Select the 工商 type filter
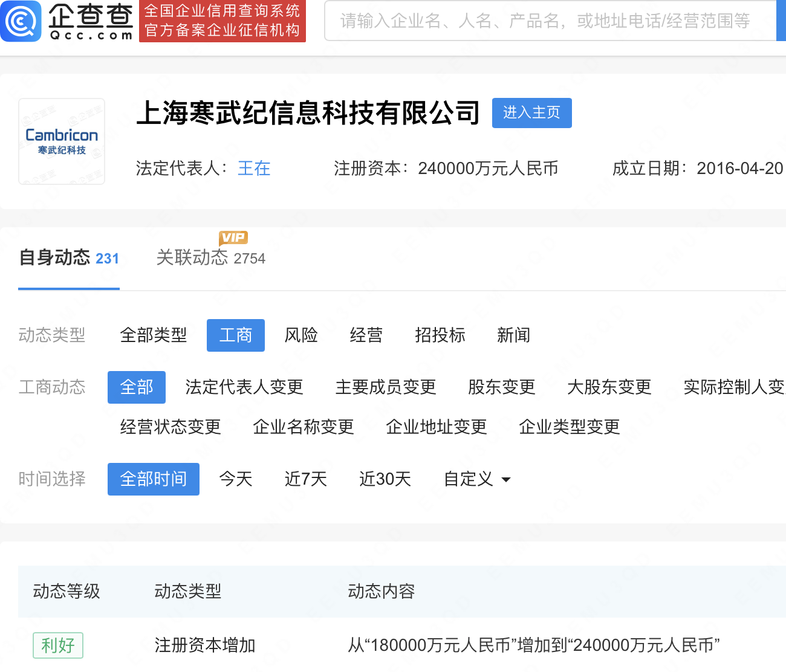786x672 pixels. click(236, 335)
